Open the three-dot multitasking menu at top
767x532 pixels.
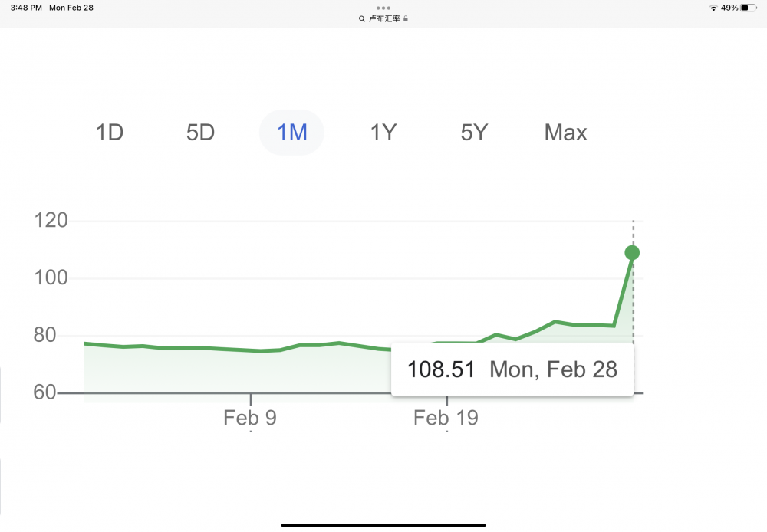tap(383, 8)
